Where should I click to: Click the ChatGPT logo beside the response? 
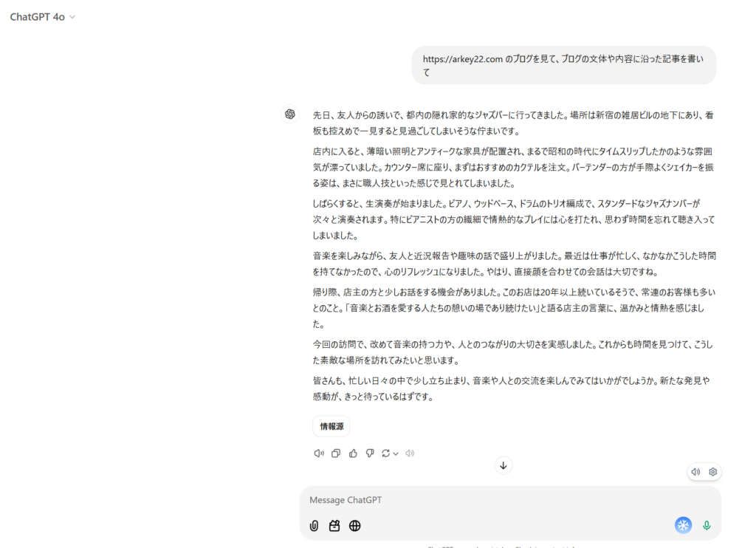tap(289, 113)
